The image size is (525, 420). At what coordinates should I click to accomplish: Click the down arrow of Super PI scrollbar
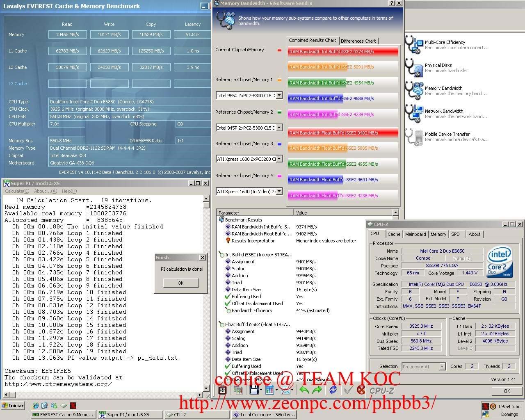[x=206, y=388]
